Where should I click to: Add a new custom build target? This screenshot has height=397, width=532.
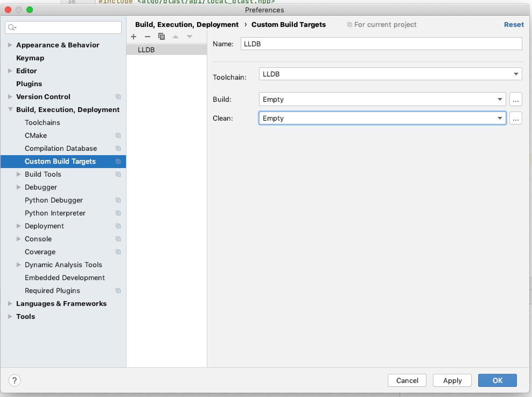(134, 37)
